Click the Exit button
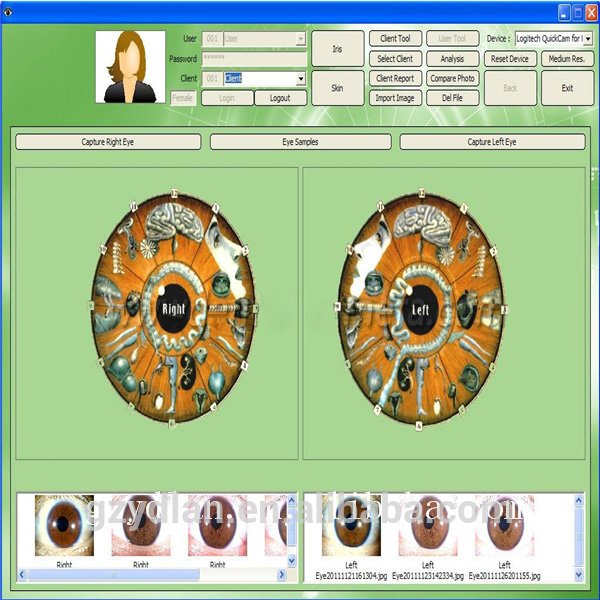 click(567, 88)
